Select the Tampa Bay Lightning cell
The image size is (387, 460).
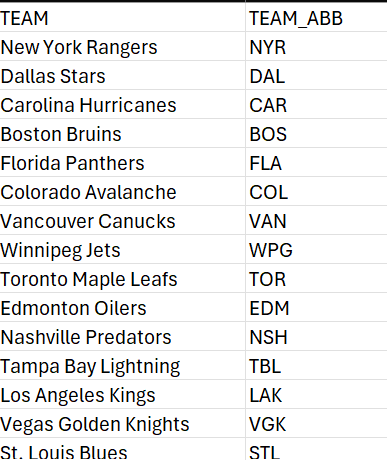coord(122,366)
